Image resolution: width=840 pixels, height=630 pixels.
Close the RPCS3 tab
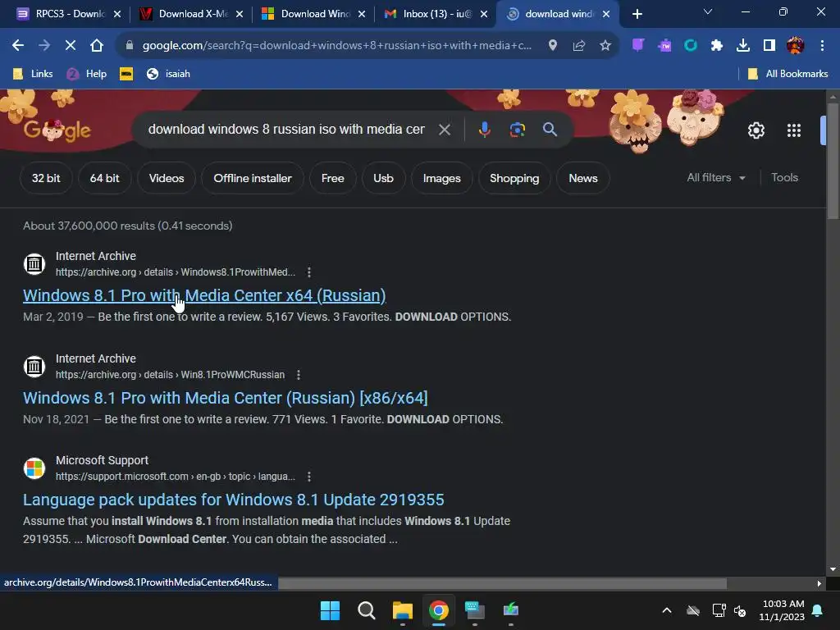pos(117,14)
